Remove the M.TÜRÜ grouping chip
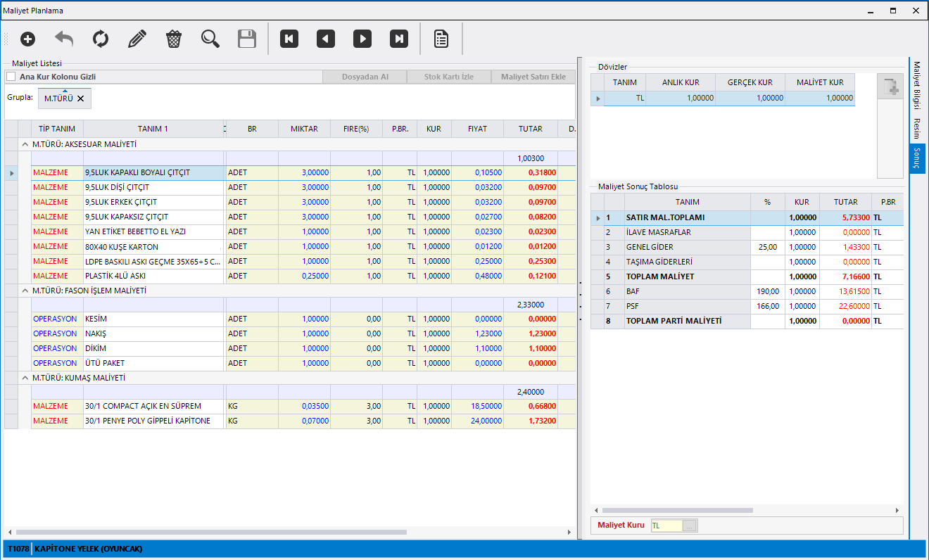The width and height of the screenshot is (929, 560). pos(80,99)
